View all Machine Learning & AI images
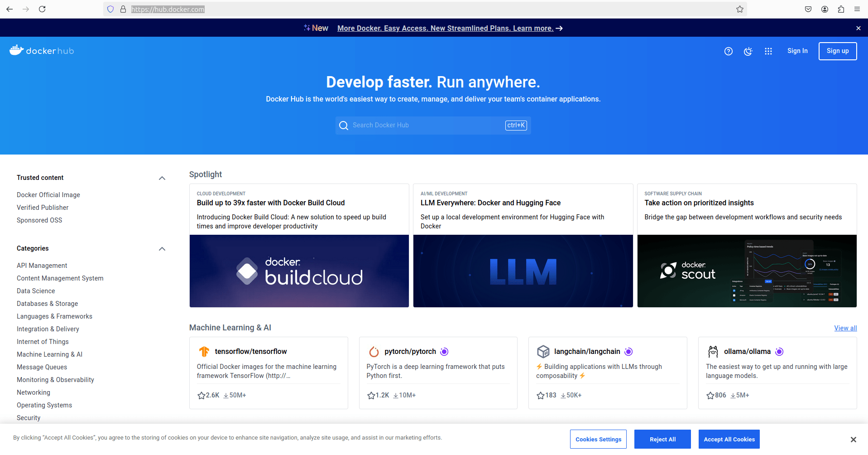The width and height of the screenshot is (868, 455). tap(845, 328)
